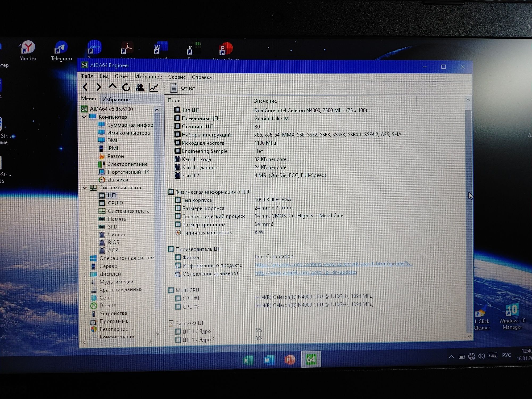Expand the Дисплей tree node
This screenshot has width=532, height=399.
85,274
